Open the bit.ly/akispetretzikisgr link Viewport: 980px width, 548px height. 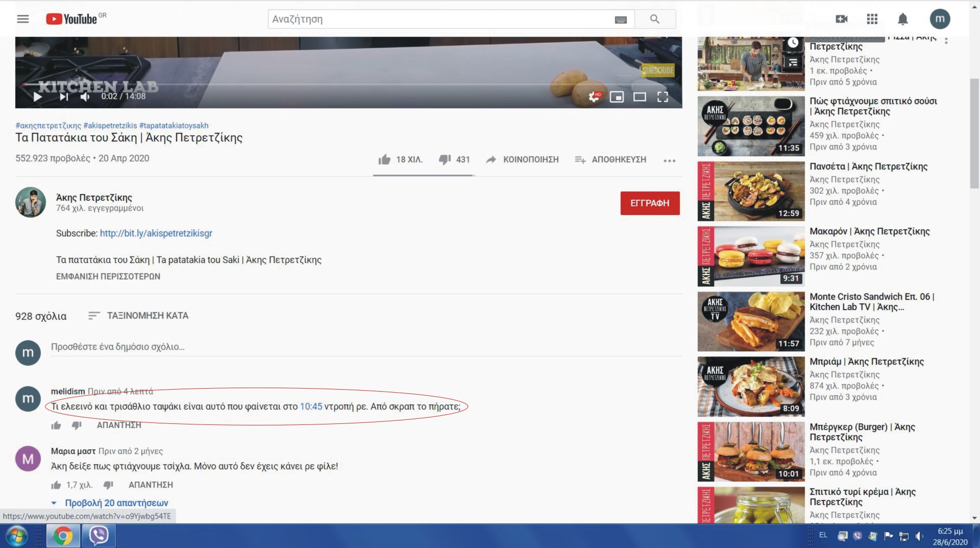tap(156, 233)
